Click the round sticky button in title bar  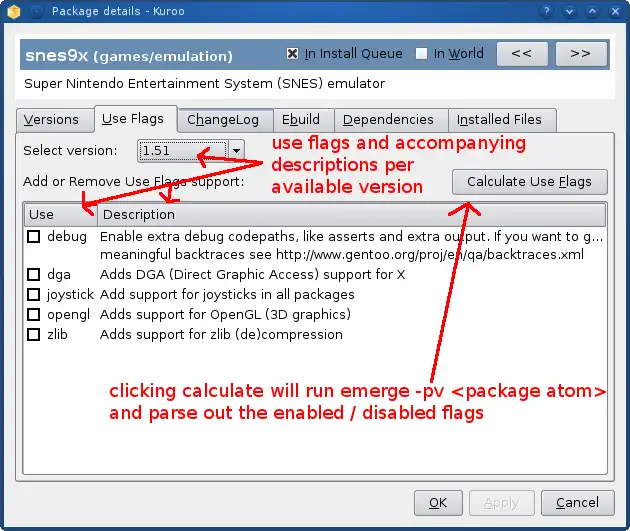pyautogui.click(x=37, y=12)
